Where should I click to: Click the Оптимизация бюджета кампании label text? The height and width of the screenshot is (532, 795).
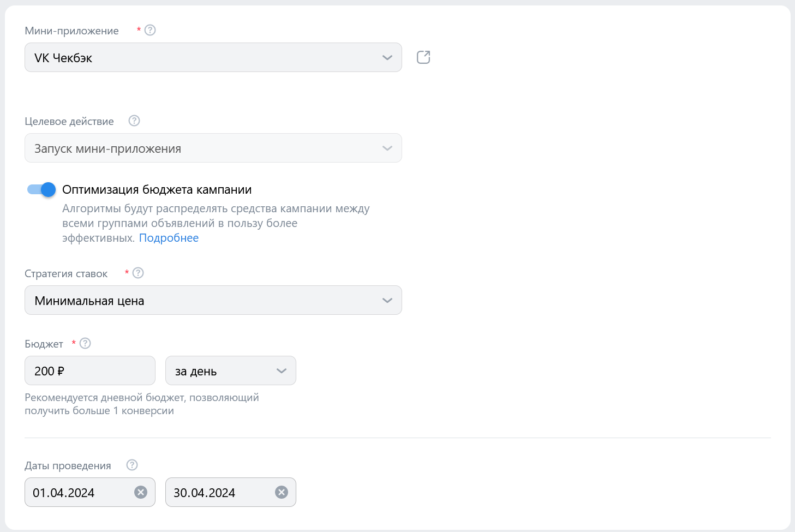click(x=157, y=189)
